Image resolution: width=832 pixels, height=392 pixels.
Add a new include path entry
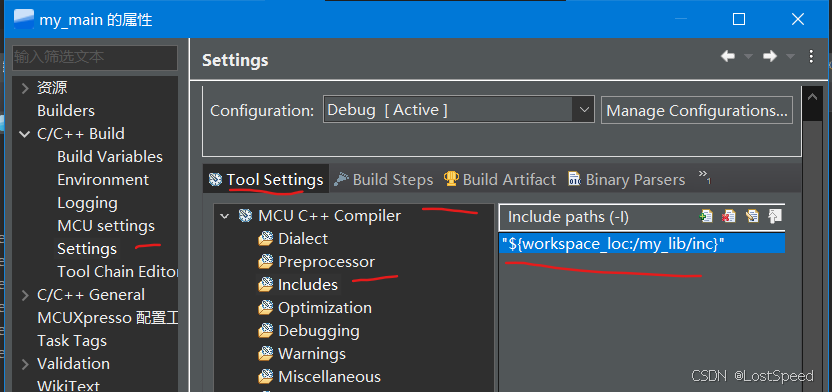tap(706, 216)
